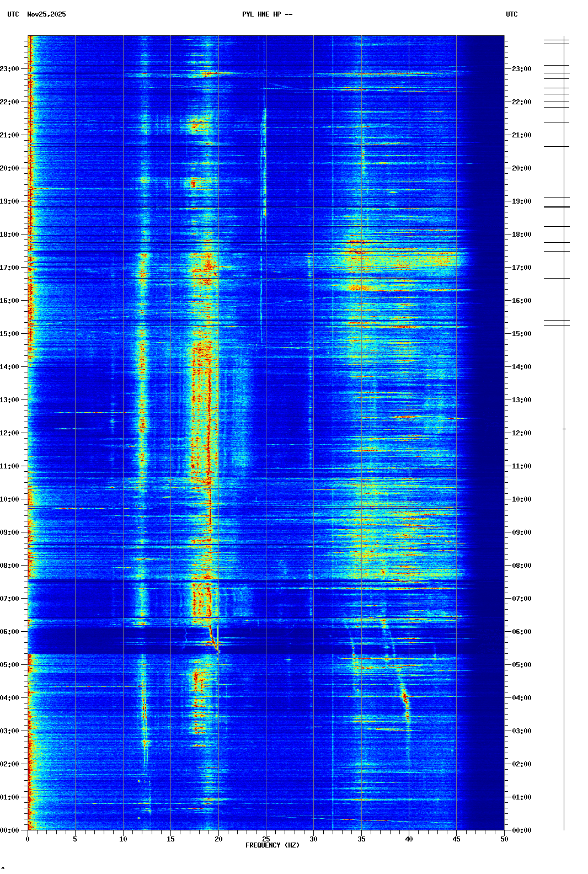Click the 03:00 label on left axis
This screenshot has height=874, width=588.
(9, 731)
